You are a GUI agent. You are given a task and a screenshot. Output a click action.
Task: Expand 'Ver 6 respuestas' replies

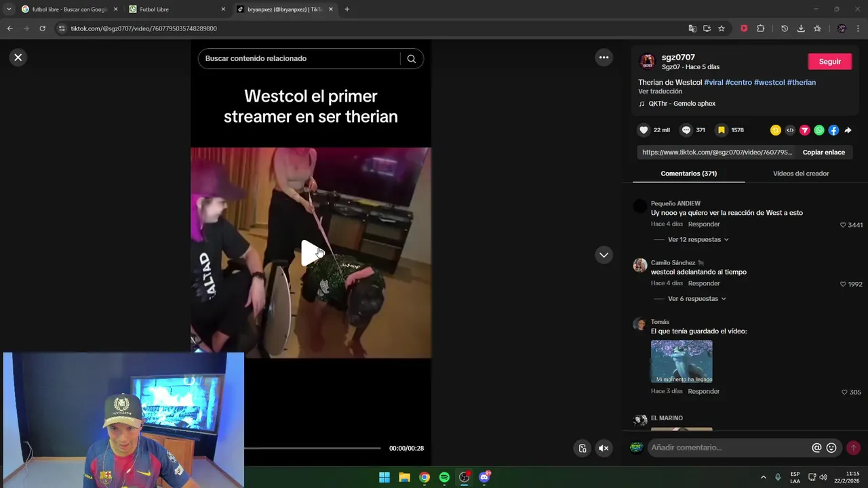click(697, 299)
